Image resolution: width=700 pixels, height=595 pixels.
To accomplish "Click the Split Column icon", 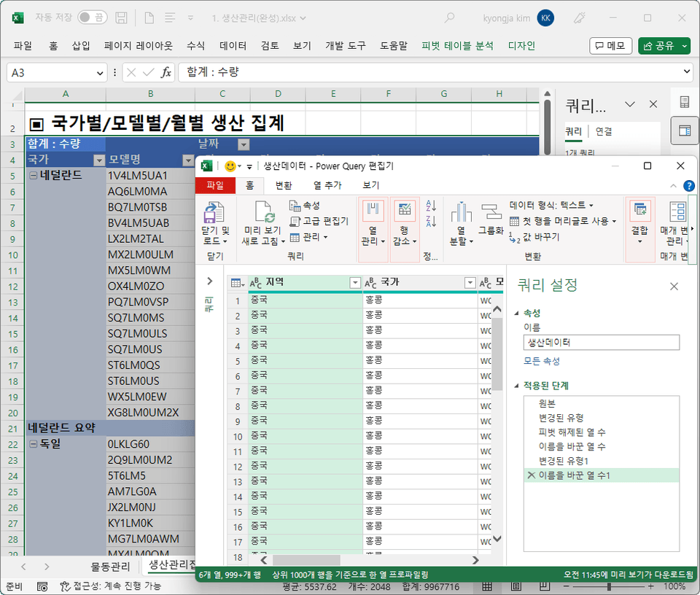I will coord(461,211).
